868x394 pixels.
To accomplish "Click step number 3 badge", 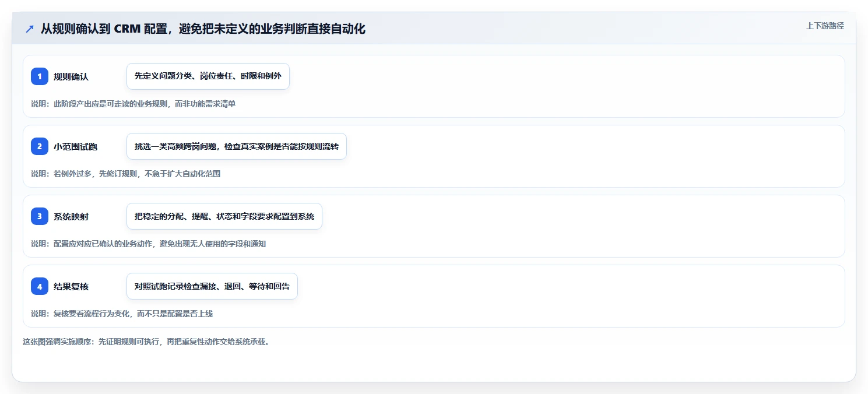I will pyautogui.click(x=40, y=216).
